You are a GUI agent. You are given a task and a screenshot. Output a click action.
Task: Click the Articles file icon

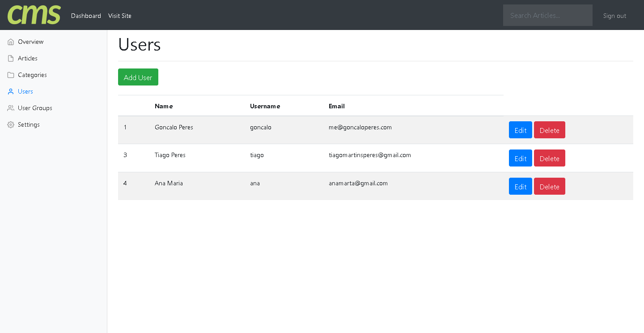11,59
